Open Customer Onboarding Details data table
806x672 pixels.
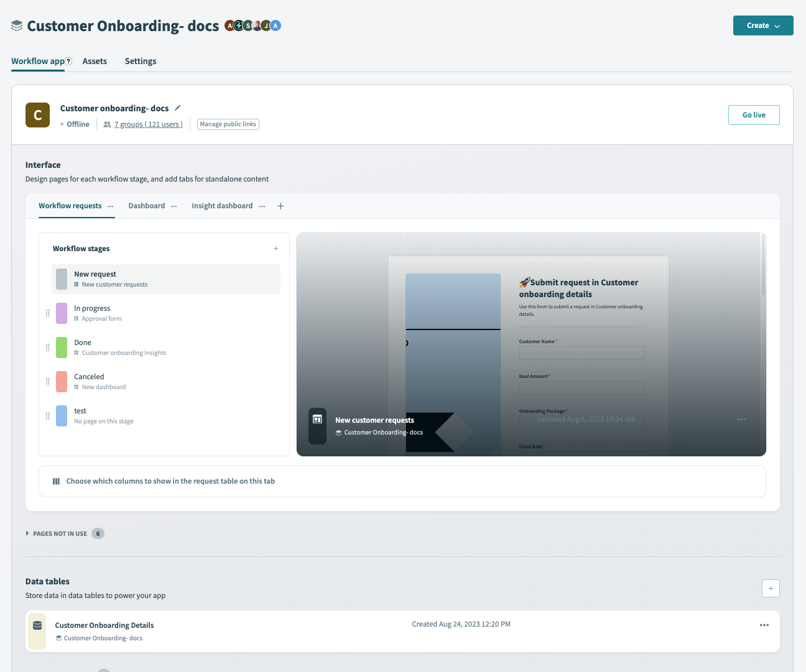pos(402,631)
